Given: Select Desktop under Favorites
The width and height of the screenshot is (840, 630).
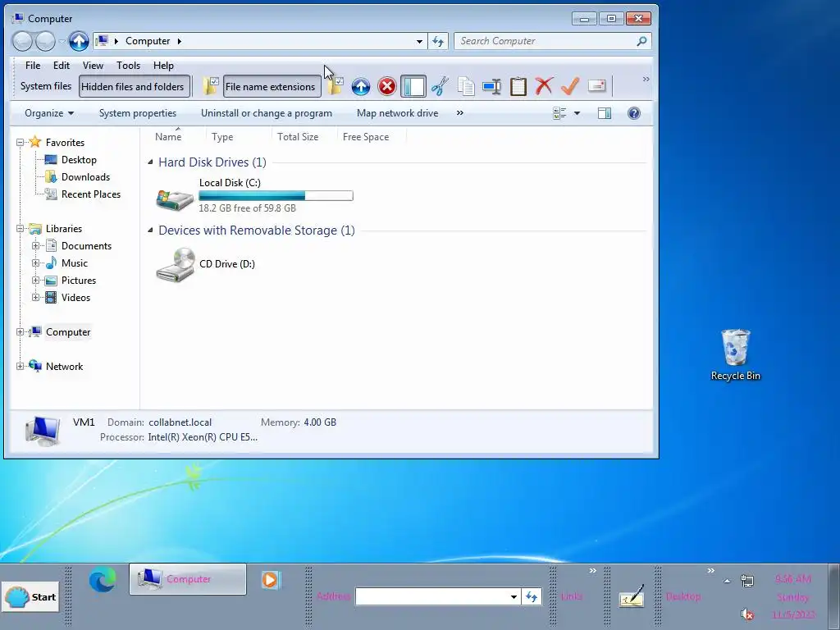Looking at the screenshot, I should click(x=79, y=160).
